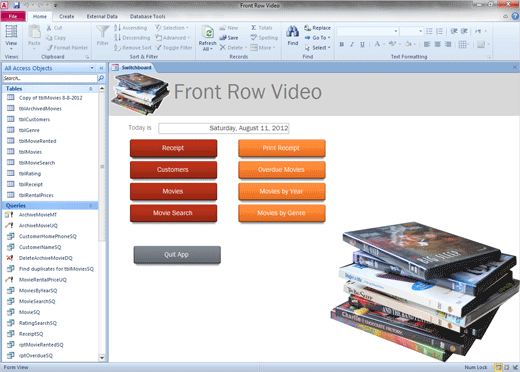The image size is (520, 372).
Task: Open All Access Objects dropdown arrow
Action: [92, 68]
